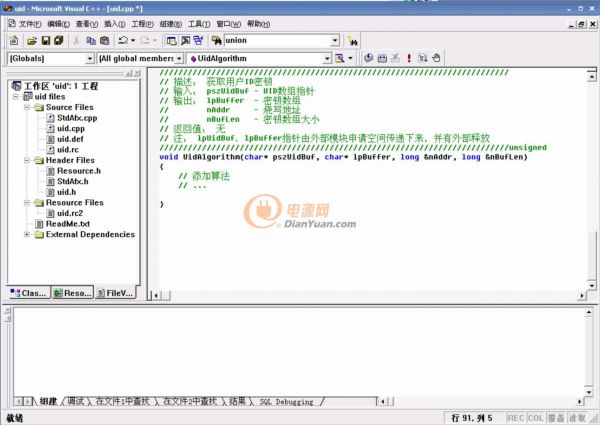Open the 编辑(E) menu
The width and height of the screenshot is (600, 425).
[58, 24]
